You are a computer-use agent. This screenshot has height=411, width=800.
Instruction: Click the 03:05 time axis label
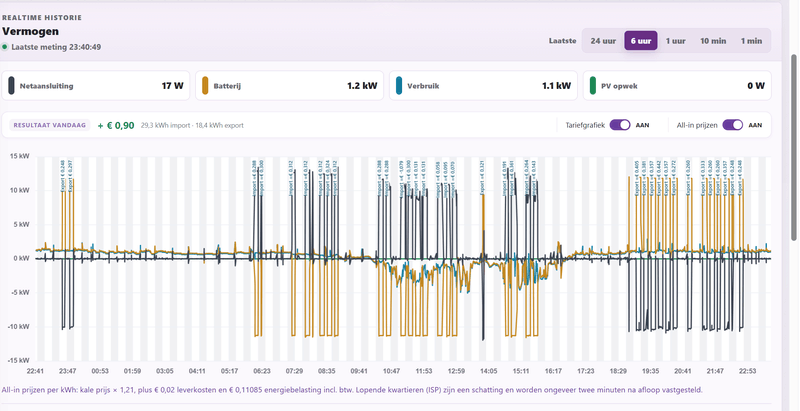click(x=165, y=371)
